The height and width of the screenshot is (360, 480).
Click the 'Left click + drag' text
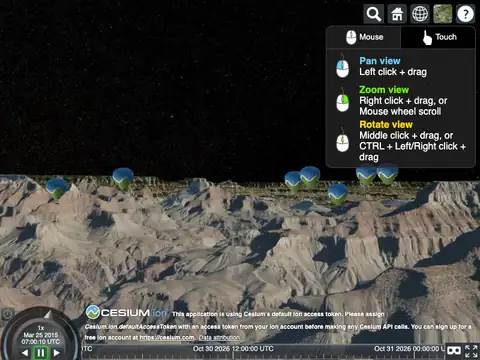393,72
